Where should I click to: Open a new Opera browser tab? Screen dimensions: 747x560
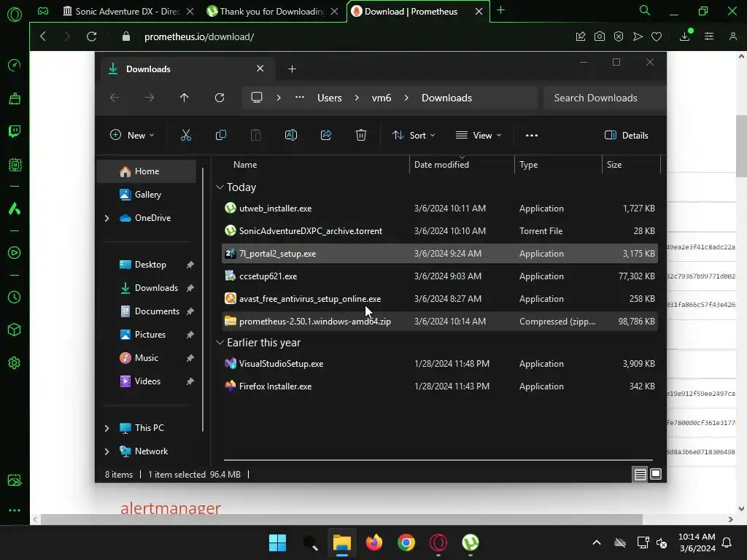[x=500, y=10]
